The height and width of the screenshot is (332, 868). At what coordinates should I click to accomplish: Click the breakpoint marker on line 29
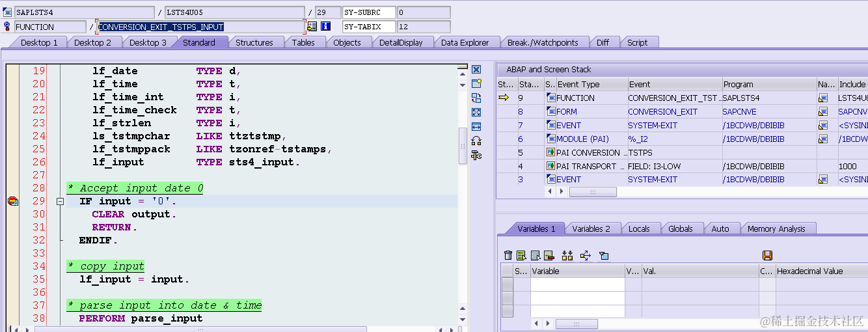pos(12,201)
